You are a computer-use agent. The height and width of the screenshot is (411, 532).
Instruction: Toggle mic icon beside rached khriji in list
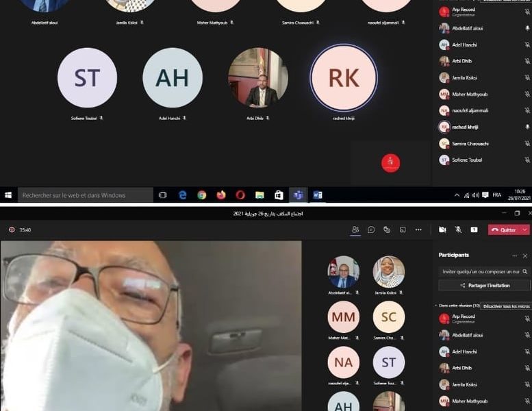tap(527, 127)
